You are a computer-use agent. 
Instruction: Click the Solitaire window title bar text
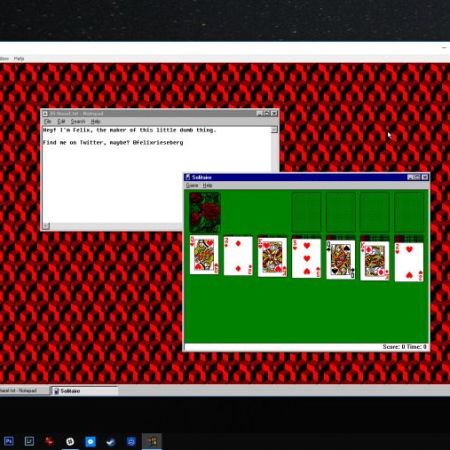202,177
